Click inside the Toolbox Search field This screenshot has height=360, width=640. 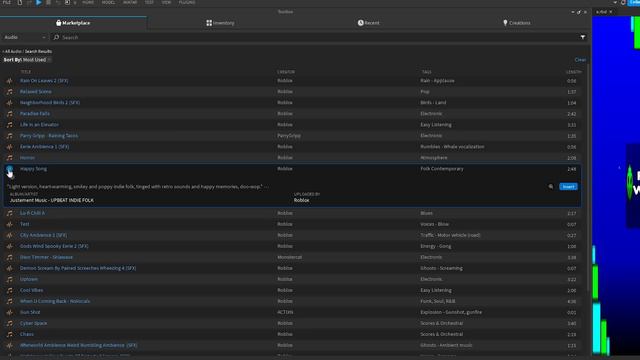point(318,37)
